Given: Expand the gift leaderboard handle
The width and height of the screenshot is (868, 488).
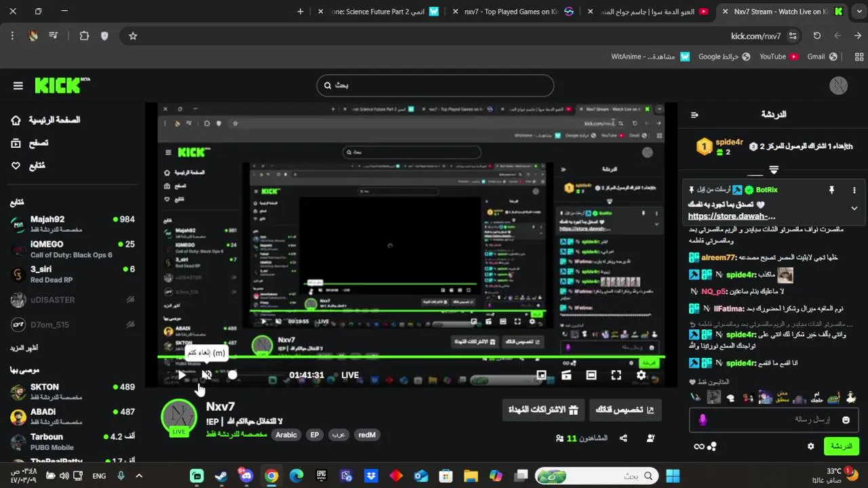Looking at the screenshot, I should [774, 170].
